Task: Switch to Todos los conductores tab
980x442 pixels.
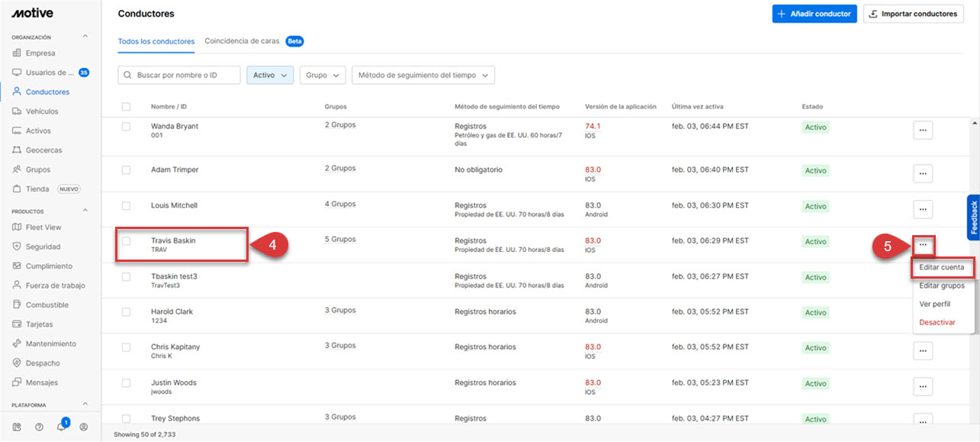Action: pyautogui.click(x=156, y=41)
